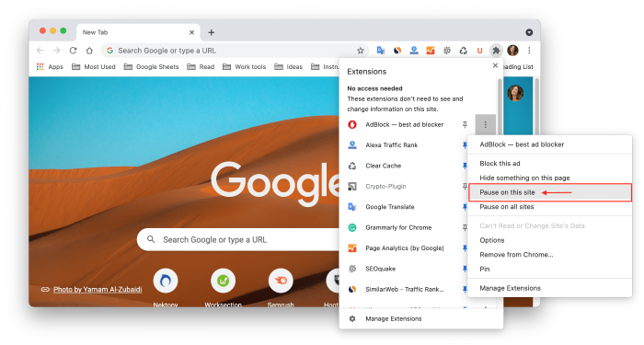This screenshot has height=345, width=644.
Task: Click the Google account avatar on the page
Action: 515,93
